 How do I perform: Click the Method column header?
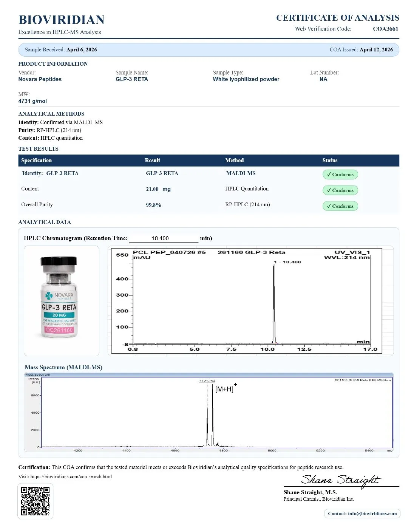click(x=235, y=161)
